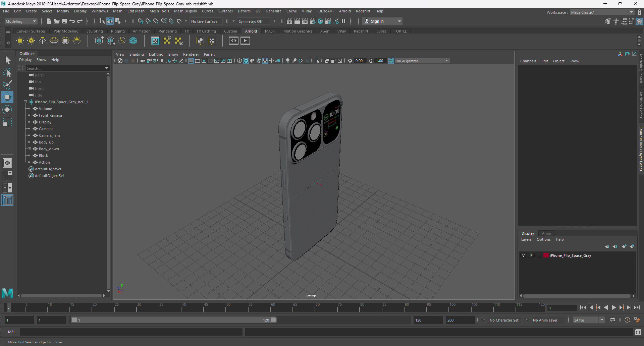Open the Redshift menu in the menu bar
644x346 pixels.
[x=363, y=11]
